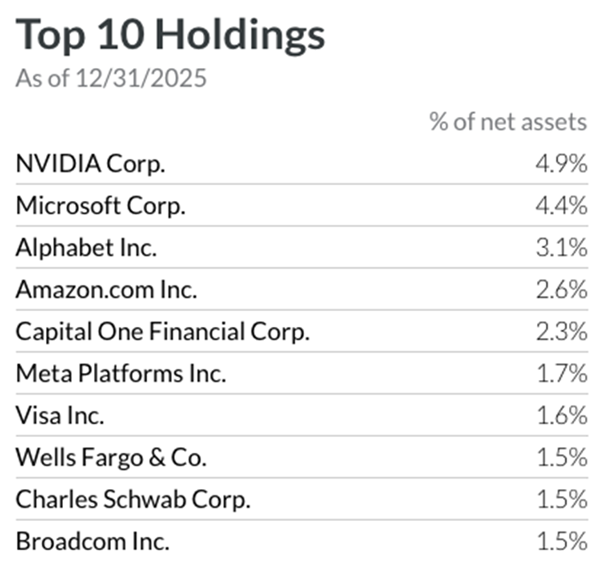Screen dimensions: 600x575
Task: Select Capital One's 2.3% percentage value
Action: 559,333
